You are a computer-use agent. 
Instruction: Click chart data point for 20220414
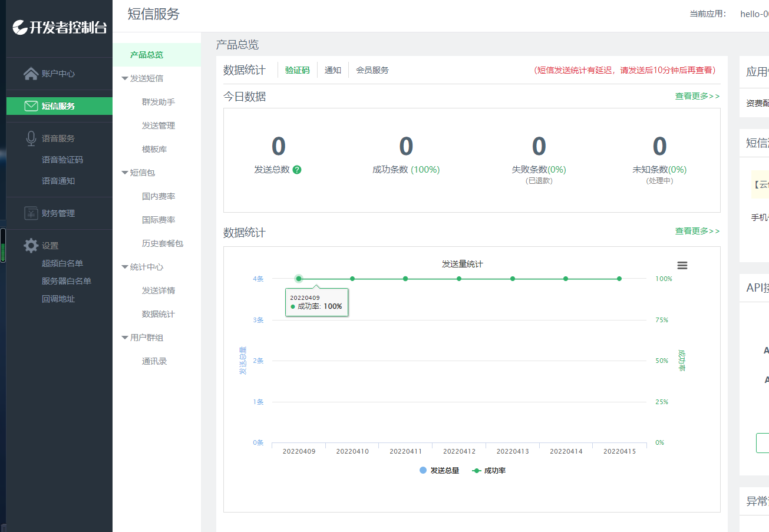(x=566, y=279)
